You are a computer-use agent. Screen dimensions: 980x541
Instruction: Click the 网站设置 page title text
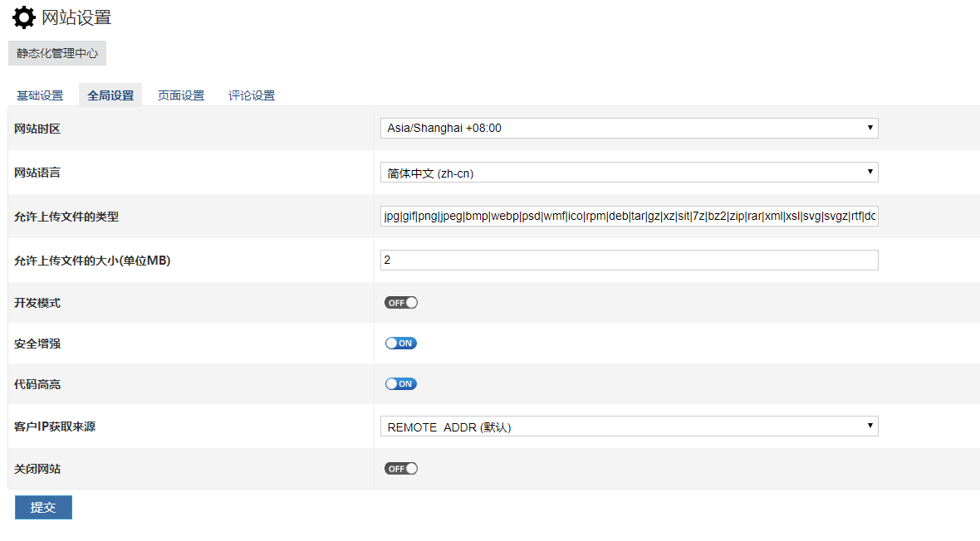click(x=76, y=17)
